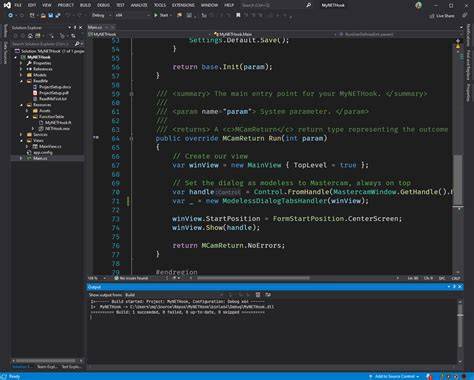The image size is (474, 380).
Task: Click the Start debugging play button
Action: [161, 15]
